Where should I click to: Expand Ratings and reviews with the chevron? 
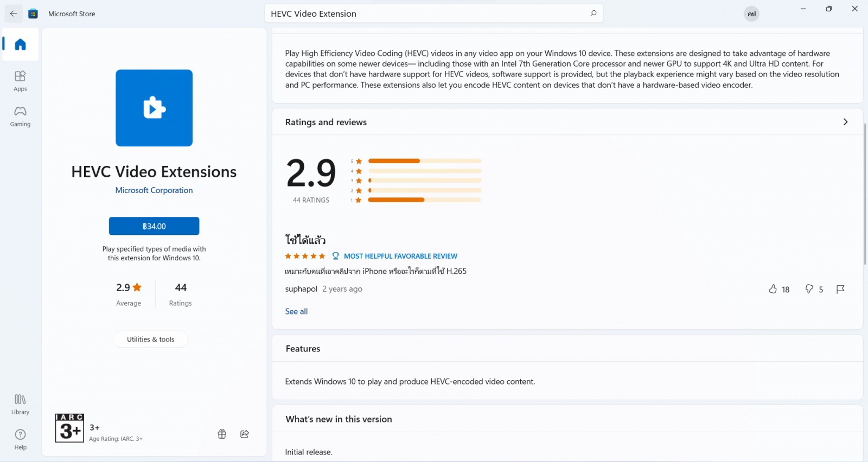pos(845,122)
